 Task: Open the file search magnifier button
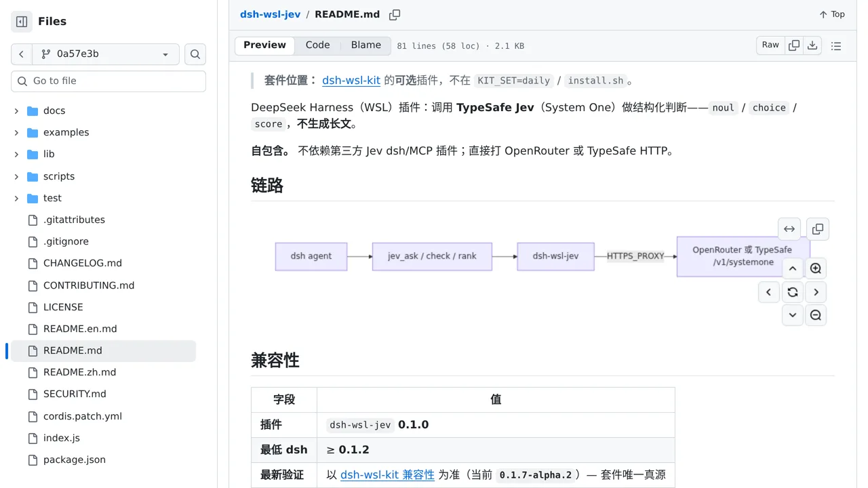point(195,54)
